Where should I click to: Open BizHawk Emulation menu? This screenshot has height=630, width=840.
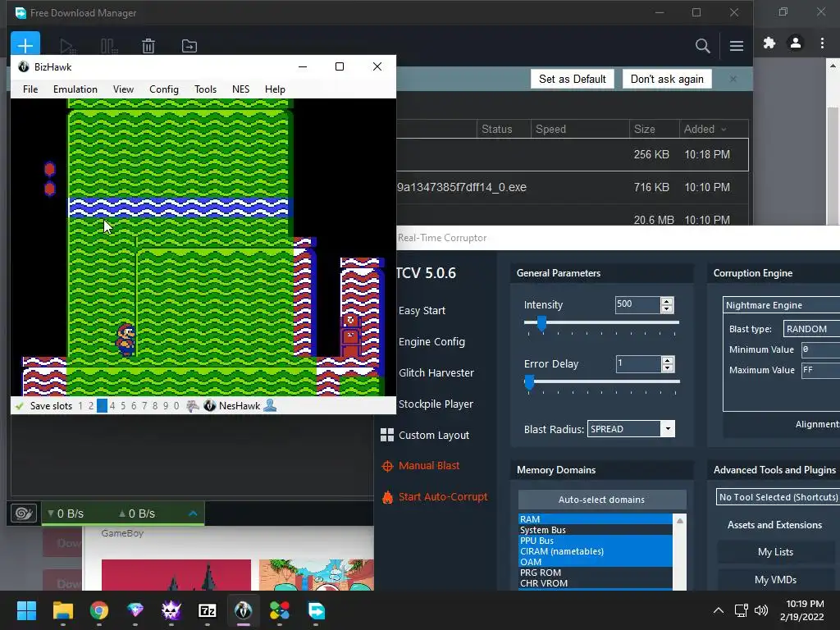tap(75, 89)
